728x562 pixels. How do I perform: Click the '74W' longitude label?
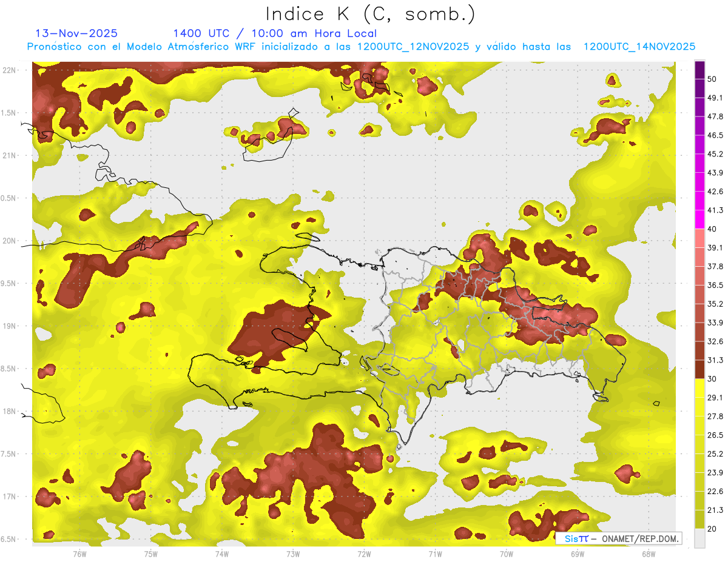pyautogui.click(x=221, y=554)
